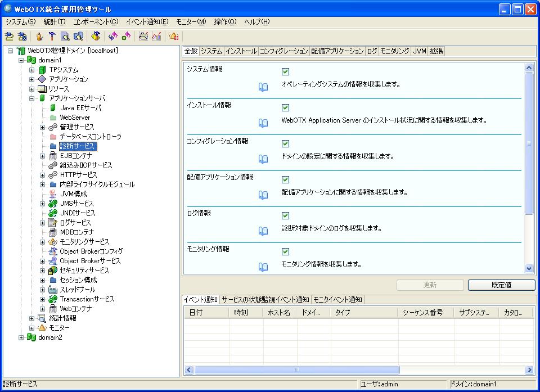Expand the HTTPサービス tree node

pos(43,175)
